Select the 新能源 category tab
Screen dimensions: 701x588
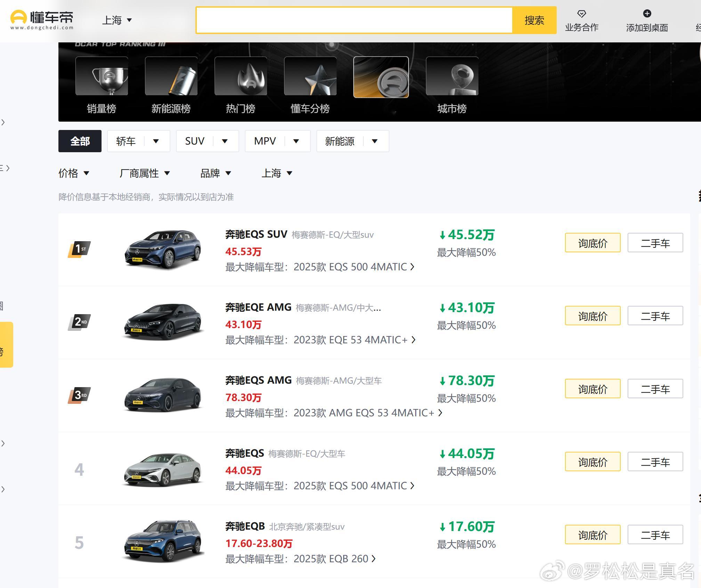pyautogui.click(x=340, y=141)
